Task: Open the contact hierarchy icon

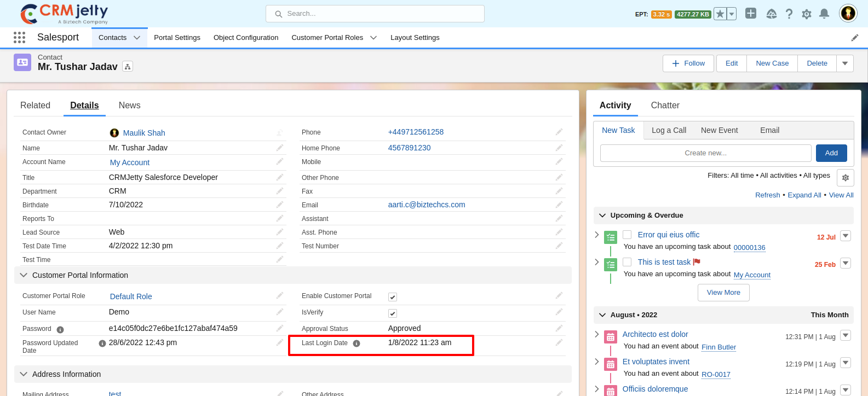Action: coord(128,67)
